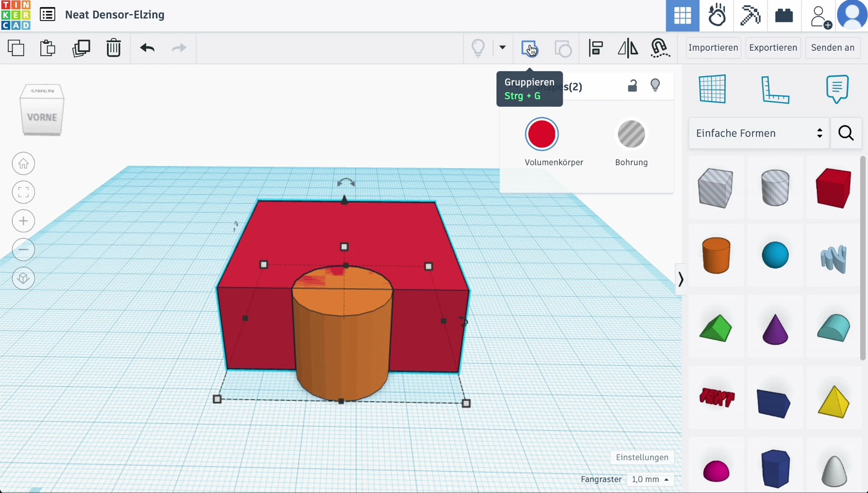Open the design list menu icon
The image size is (868, 493).
(47, 14)
